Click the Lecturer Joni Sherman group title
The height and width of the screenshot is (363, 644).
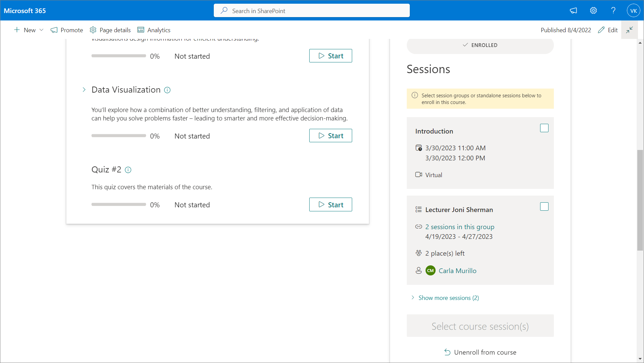(x=459, y=210)
